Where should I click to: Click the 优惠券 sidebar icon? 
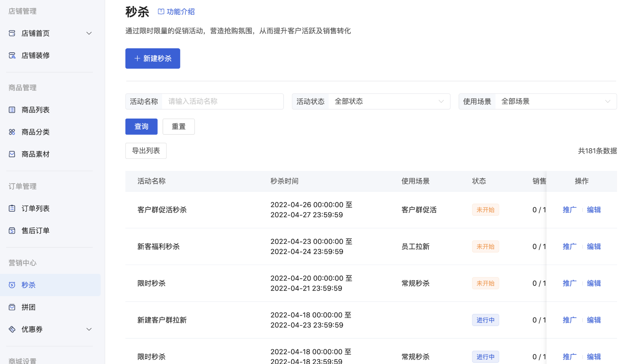[12, 329]
